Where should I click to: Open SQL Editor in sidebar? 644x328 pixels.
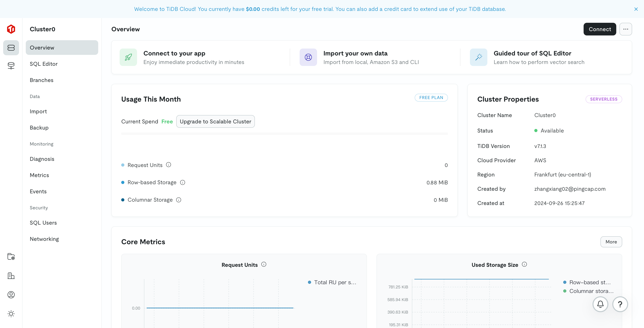click(44, 64)
